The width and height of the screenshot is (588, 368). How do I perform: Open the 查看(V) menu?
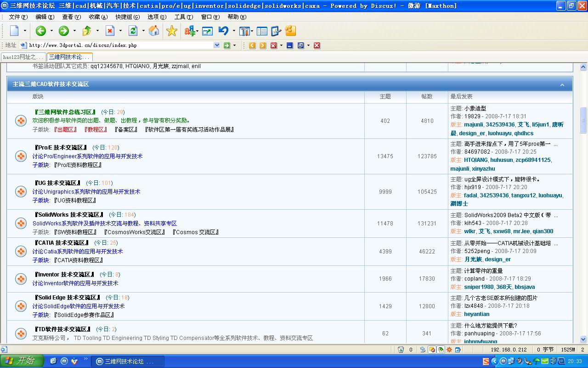(72, 17)
